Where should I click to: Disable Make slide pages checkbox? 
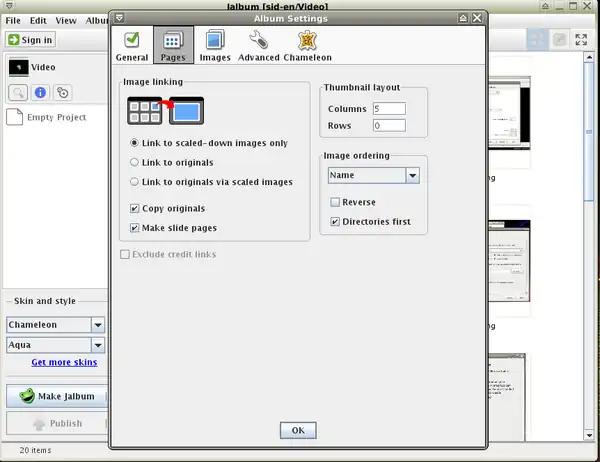[x=136, y=228]
